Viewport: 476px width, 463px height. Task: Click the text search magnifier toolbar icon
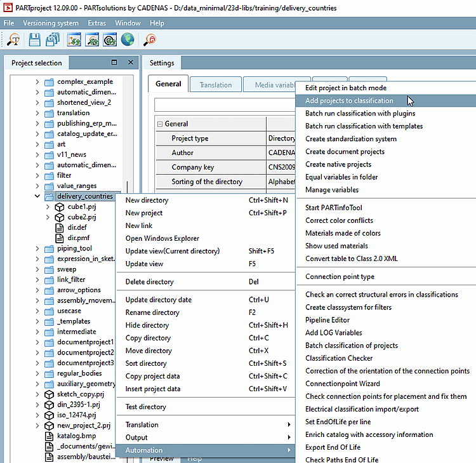(x=13, y=40)
